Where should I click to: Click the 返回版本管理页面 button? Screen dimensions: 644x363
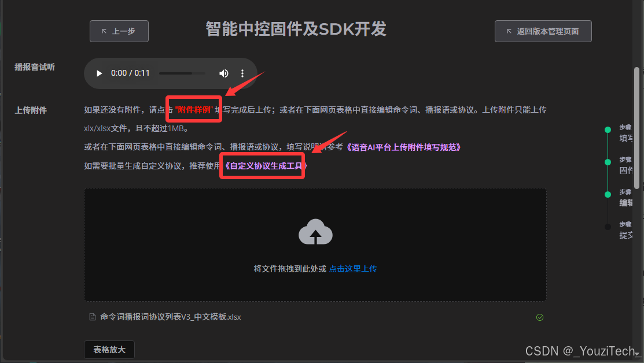[x=543, y=31]
